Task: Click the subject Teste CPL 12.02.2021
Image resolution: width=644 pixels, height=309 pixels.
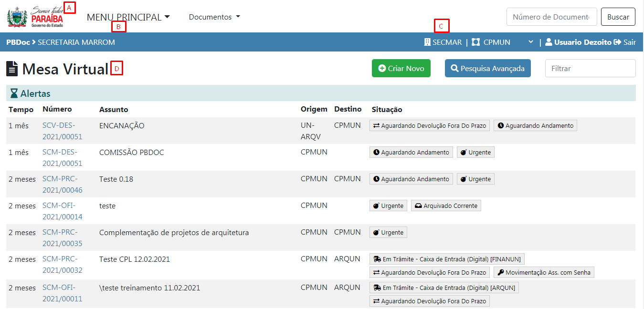Action: pos(135,259)
